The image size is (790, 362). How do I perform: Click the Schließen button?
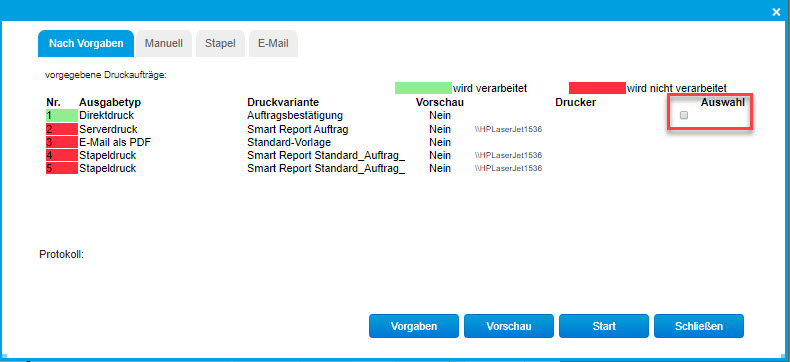[699, 326]
